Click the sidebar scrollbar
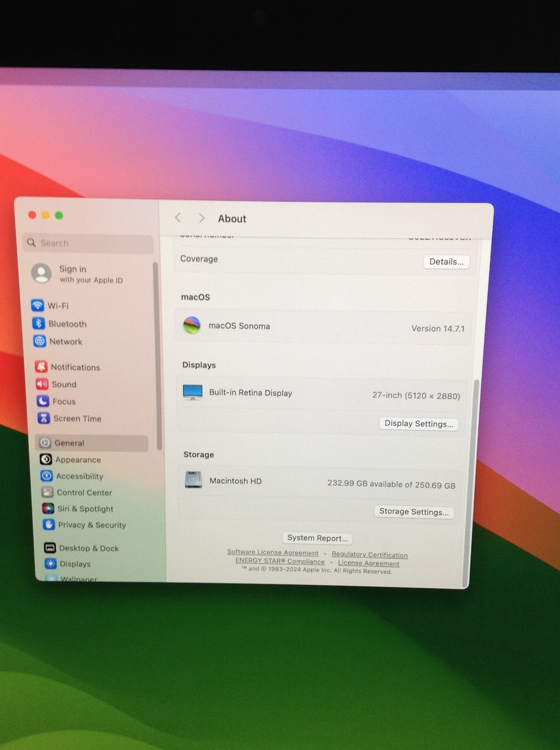 point(157,356)
